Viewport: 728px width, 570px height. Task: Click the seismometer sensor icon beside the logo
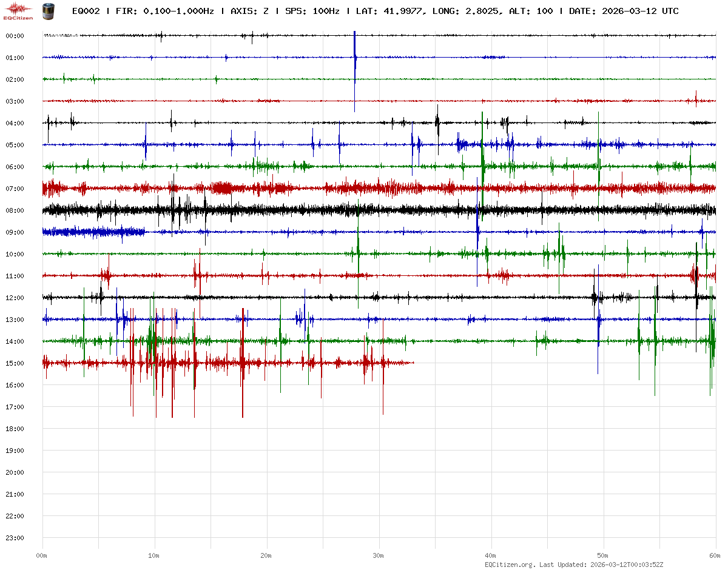pyautogui.click(x=47, y=10)
